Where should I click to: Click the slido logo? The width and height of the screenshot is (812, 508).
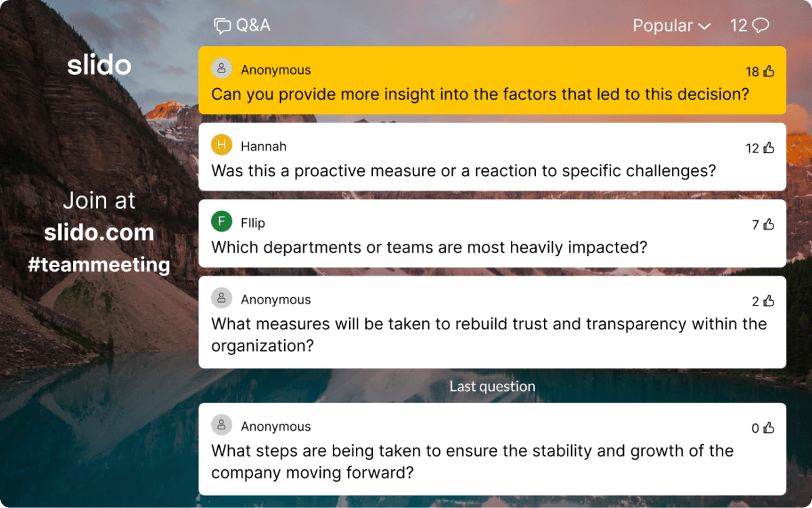click(x=99, y=64)
